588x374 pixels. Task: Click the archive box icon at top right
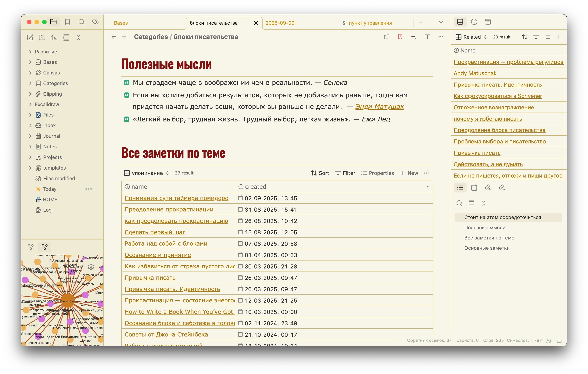pos(488,22)
